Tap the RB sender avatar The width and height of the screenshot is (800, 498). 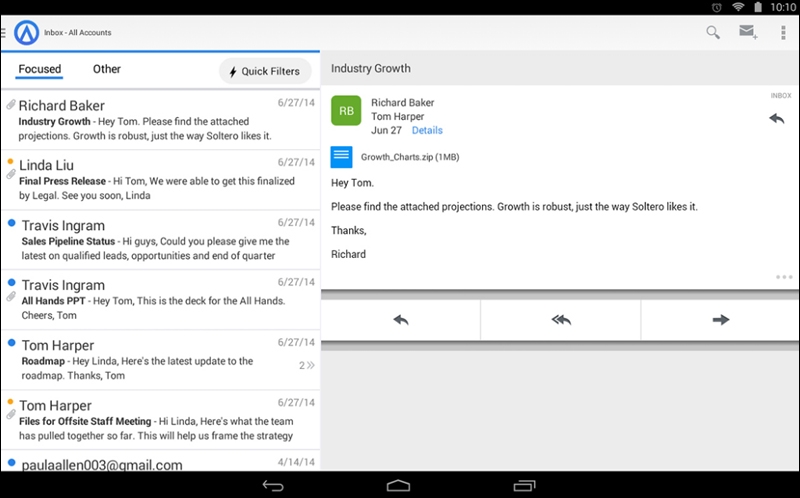click(x=346, y=110)
